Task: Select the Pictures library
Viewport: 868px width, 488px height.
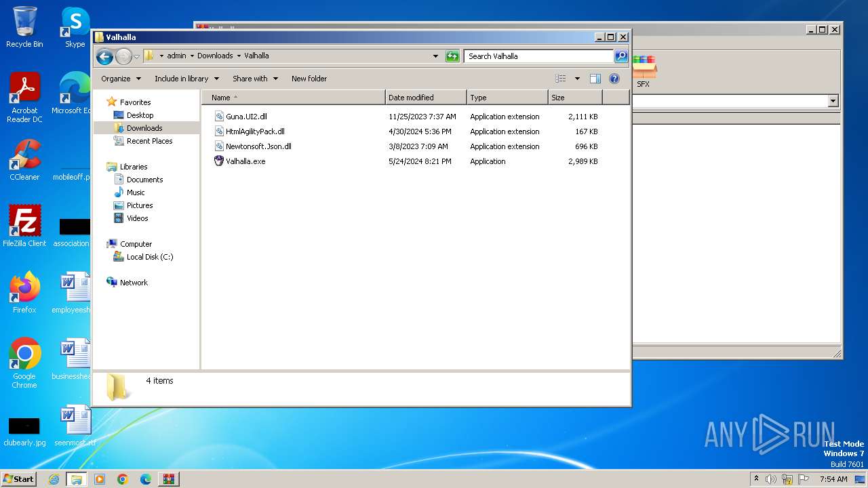Action: tap(140, 205)
